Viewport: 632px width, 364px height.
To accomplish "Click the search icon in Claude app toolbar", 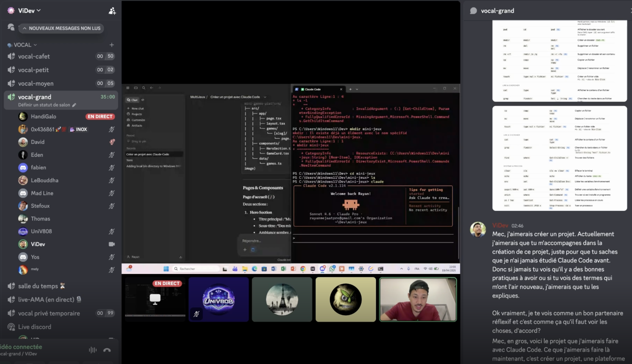I will [x=144, y=88].
